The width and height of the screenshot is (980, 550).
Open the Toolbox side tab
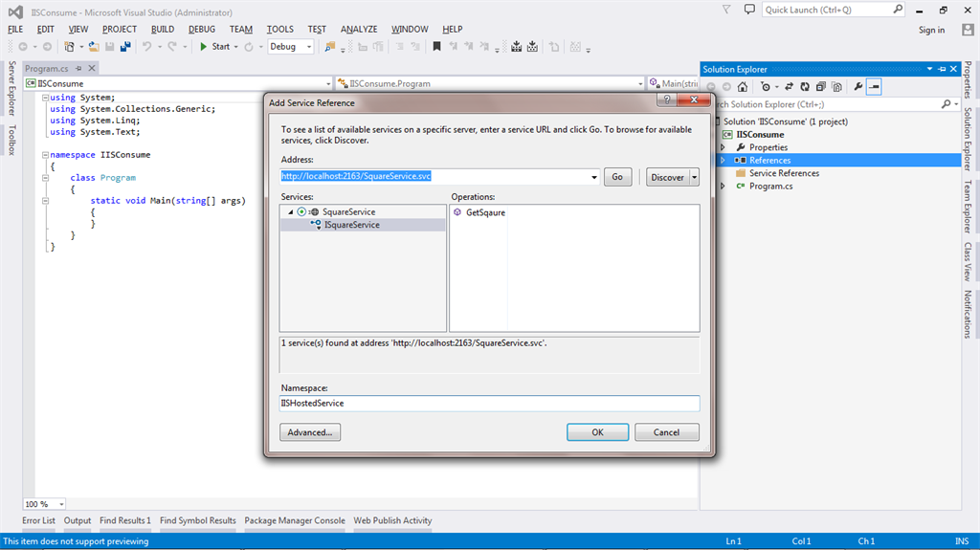point(11,140)
